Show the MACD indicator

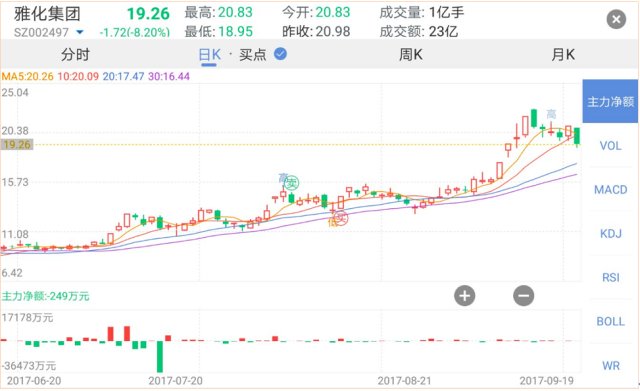[610, 190]
